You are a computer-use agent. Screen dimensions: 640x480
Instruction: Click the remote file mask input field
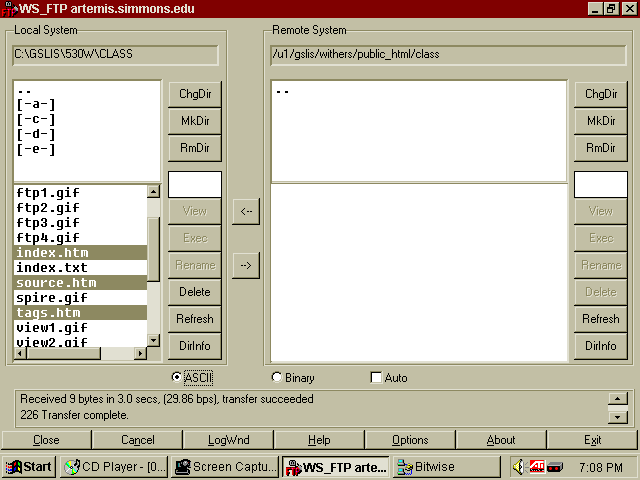click(x=600, y=185)
